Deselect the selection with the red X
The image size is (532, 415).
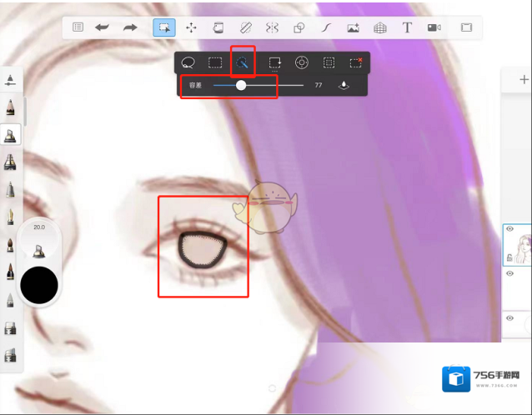tap(356, 62)
